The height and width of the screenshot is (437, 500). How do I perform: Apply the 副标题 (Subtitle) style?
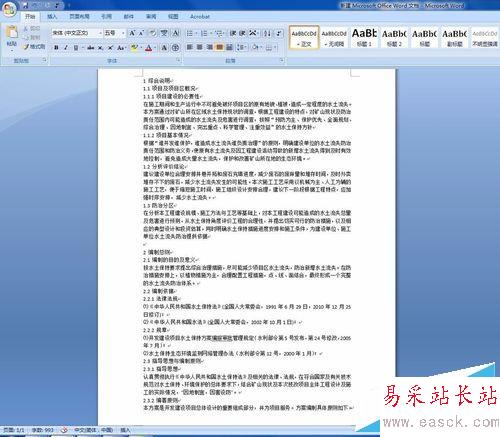coord(455,37)
